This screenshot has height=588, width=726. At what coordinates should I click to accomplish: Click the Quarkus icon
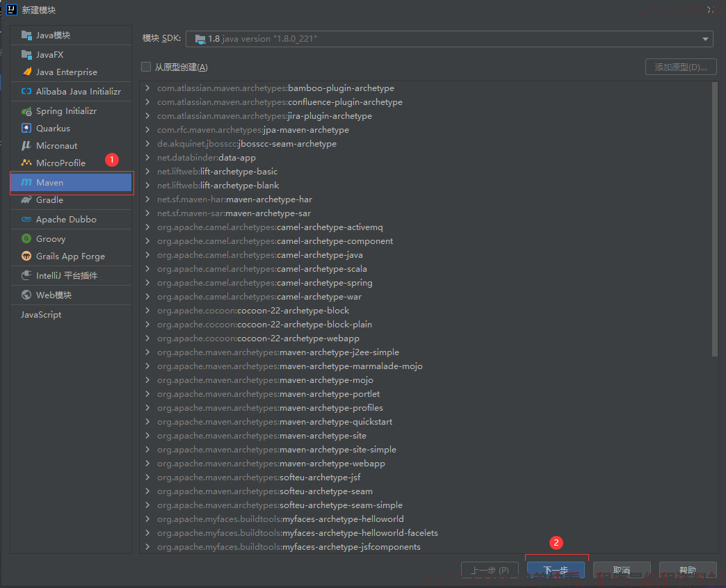(26, 128)
